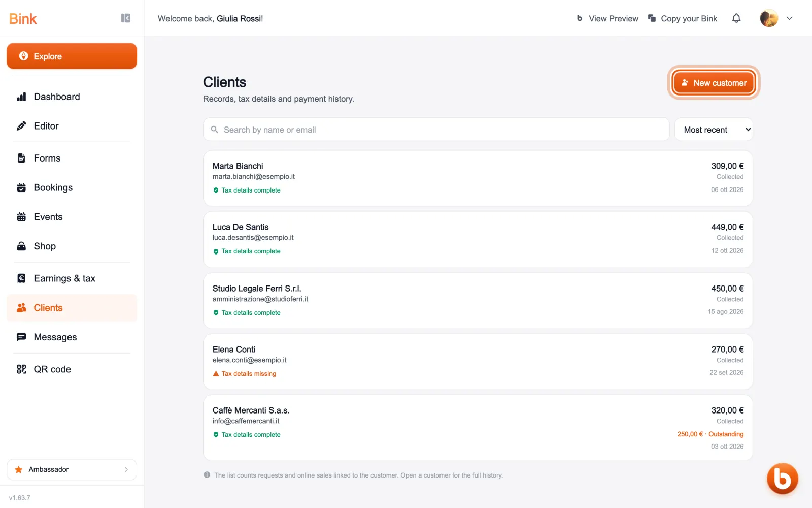Open Studio Legale Ferri S.r.l. record

[x=478, y=301]
